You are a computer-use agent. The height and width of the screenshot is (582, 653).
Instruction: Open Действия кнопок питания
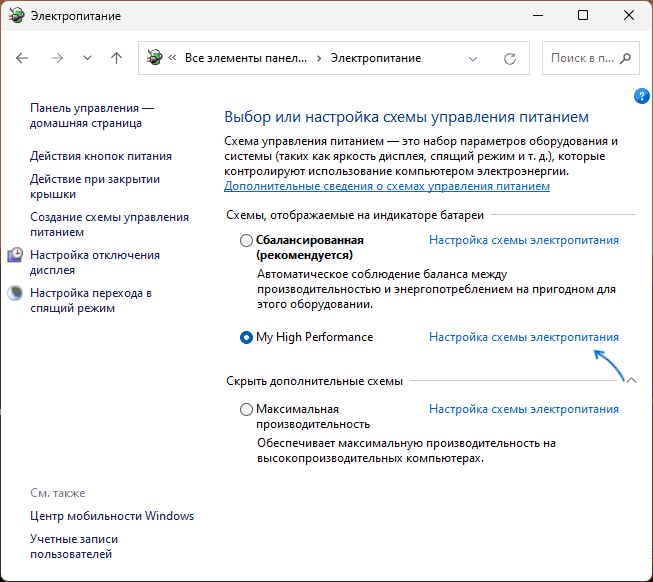tap(101, 156)
